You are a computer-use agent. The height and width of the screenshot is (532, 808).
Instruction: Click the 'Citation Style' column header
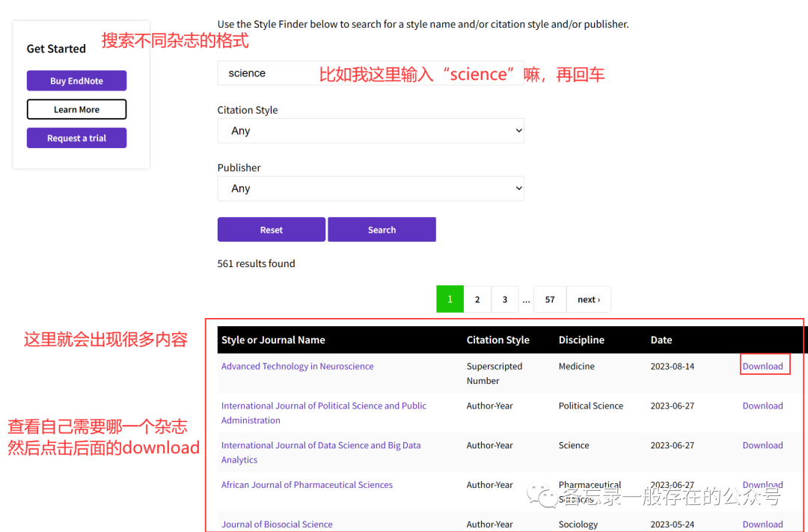pyautogui.click(x=498, y=340)
